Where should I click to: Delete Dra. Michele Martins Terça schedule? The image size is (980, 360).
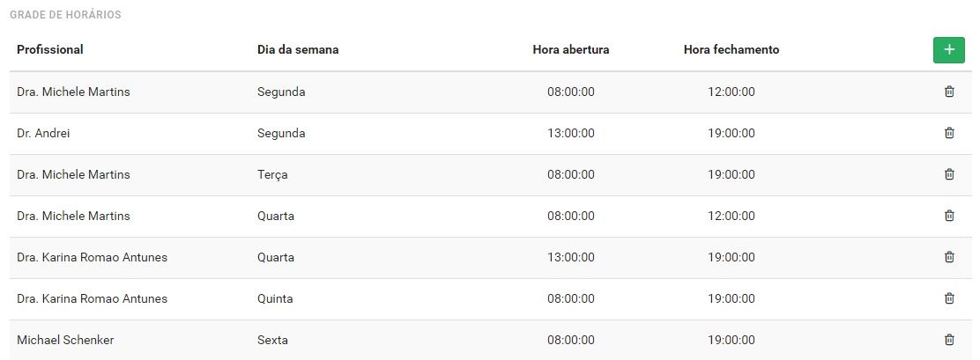point(949,174)
